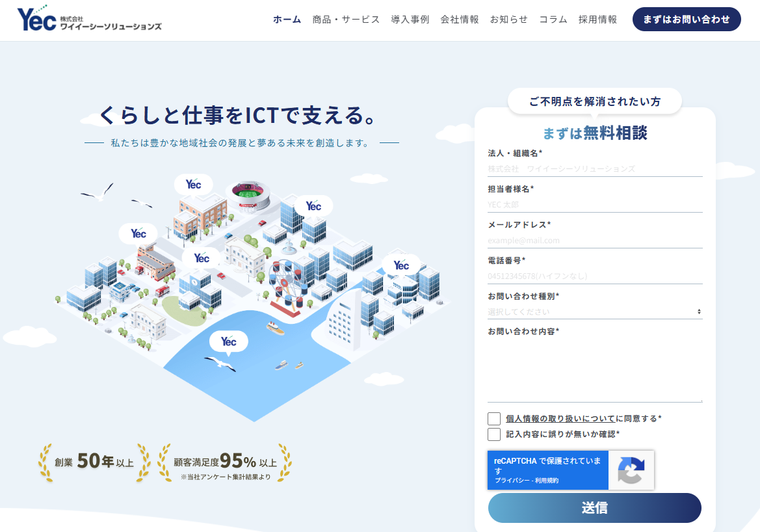760x532 pixels.
Task: Open the 商品・サービス menu item
Action: [346, 20]
